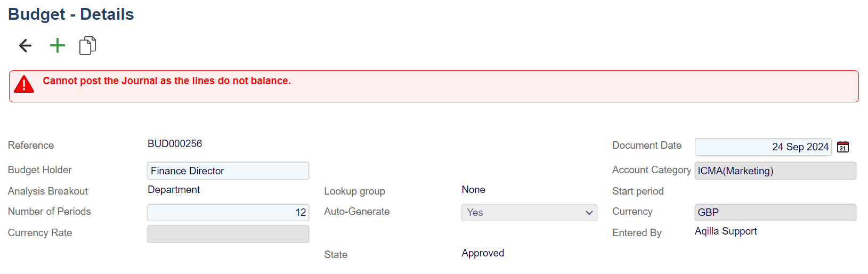Image resolution: width=868 pixels, height=274 pixels.
Task: Click the Document Date input field
Action: point(762,147)
